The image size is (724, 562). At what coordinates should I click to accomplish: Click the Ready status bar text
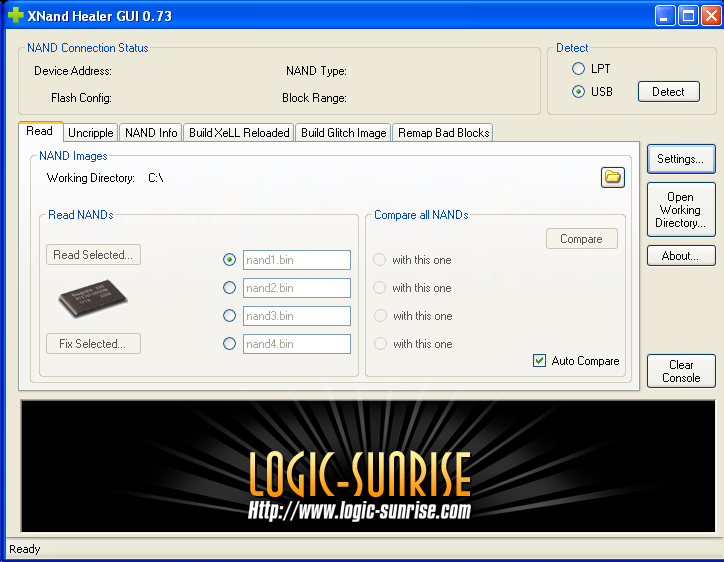click(x=25, y=549)
